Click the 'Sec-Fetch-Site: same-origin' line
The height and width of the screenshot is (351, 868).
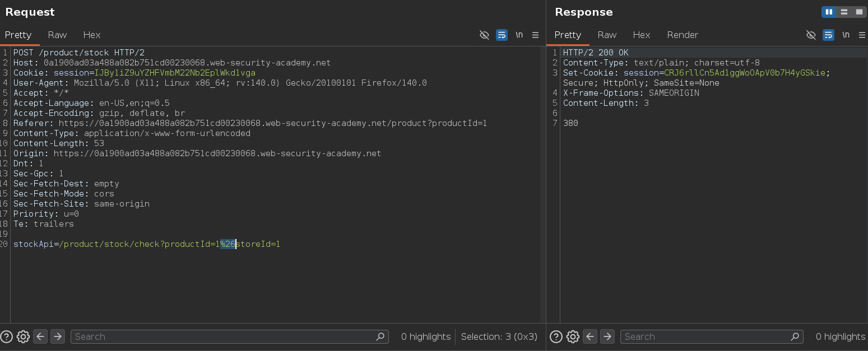pos(81,204)
